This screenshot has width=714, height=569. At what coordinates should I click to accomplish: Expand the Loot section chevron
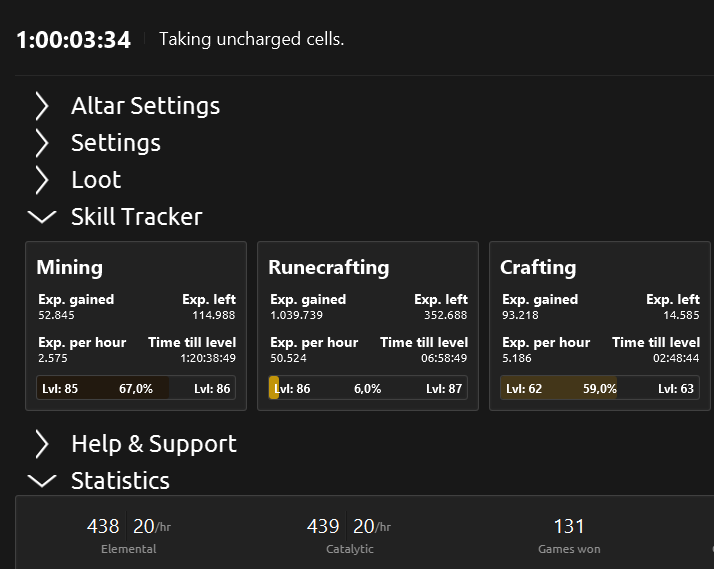[42, 180]
